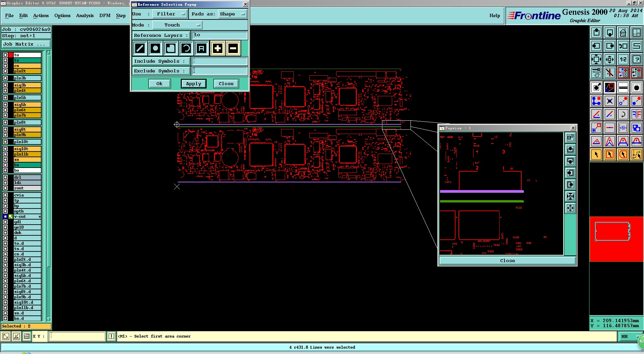Open the File menu
Screen dimensions: 644x354
pyautogui.click(x=9, y=15)
